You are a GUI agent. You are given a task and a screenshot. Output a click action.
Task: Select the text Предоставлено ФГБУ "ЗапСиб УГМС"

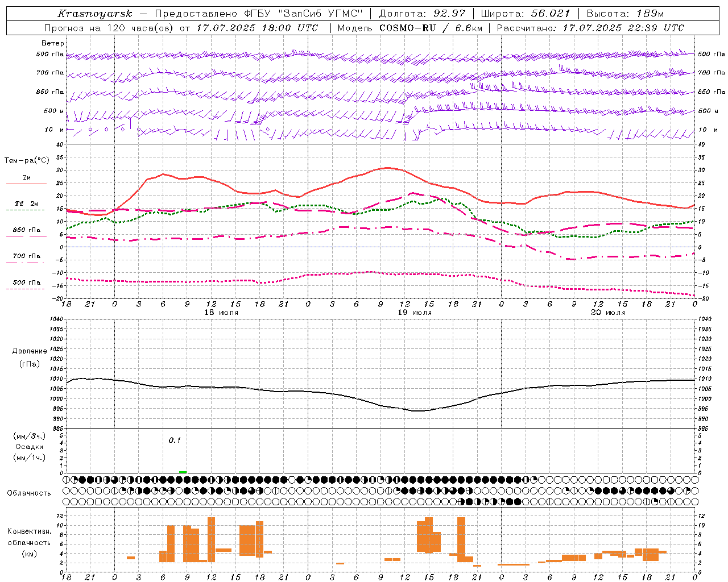pos(259,14)
